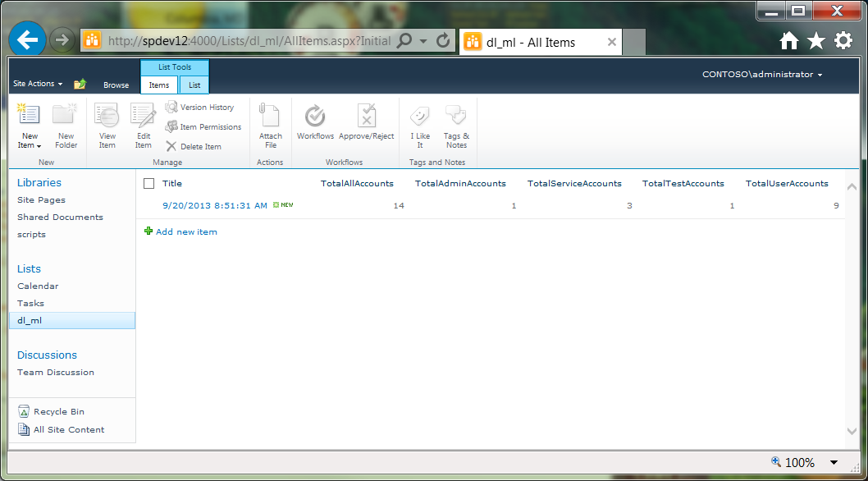Image resolution: width=868 pixels, height=481 pixels.
Task: Sort by the Title column header
Action: [x=172, y=183]
